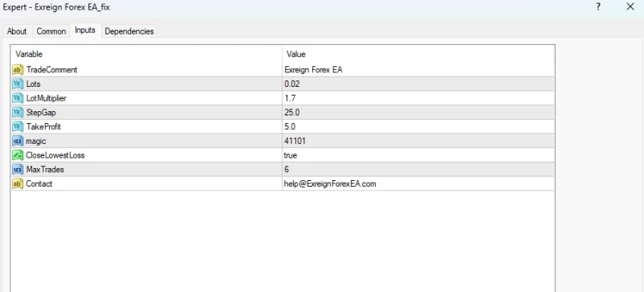Select the CloseLowestLoss variable name
The width and height of the screenshot is (644, 292).
(56, 155)
